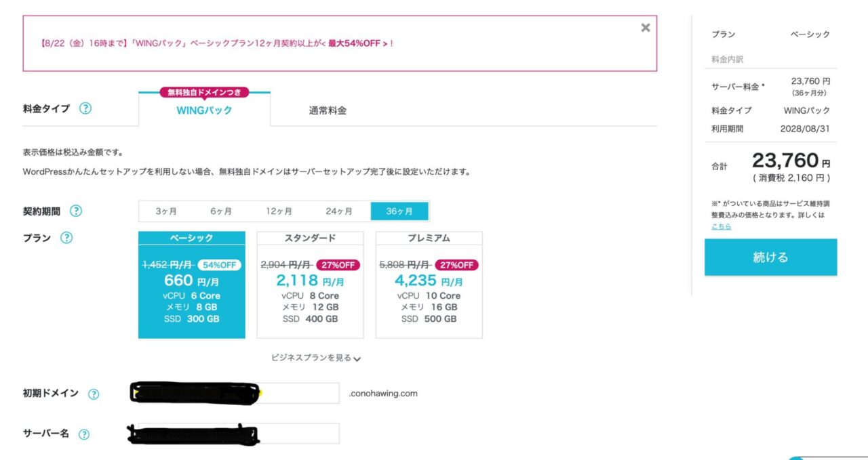Click the 利用期間 date 2028/08/31
The image size is (868, 460).
pyautogui.click(x=805, y=128)
